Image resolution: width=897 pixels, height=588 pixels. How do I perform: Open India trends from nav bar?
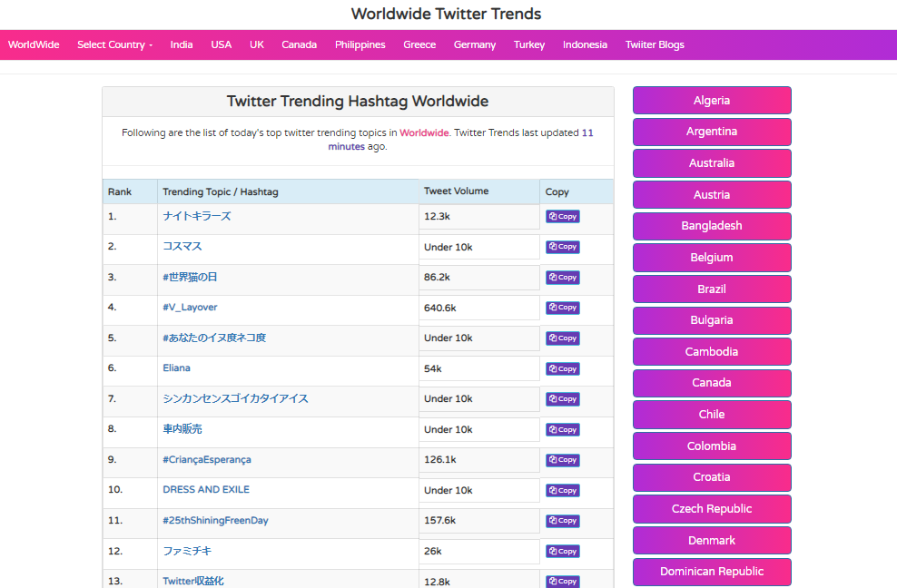tap(182, 44)
